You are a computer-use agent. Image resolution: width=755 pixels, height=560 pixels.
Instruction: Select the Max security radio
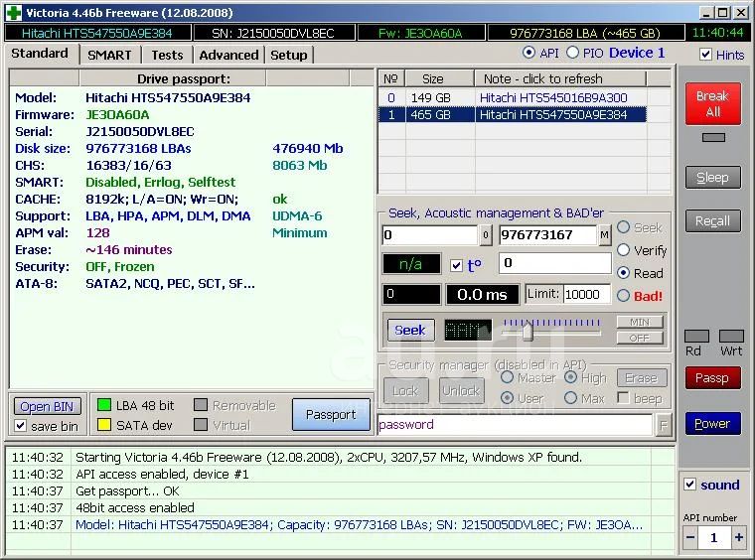[570, 398]
